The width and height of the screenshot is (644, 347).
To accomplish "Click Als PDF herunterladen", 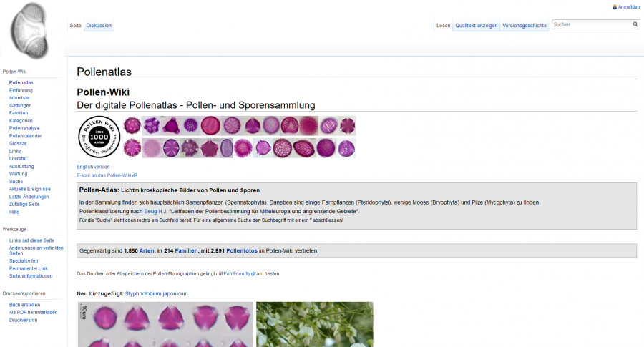I will coord(33,312).
